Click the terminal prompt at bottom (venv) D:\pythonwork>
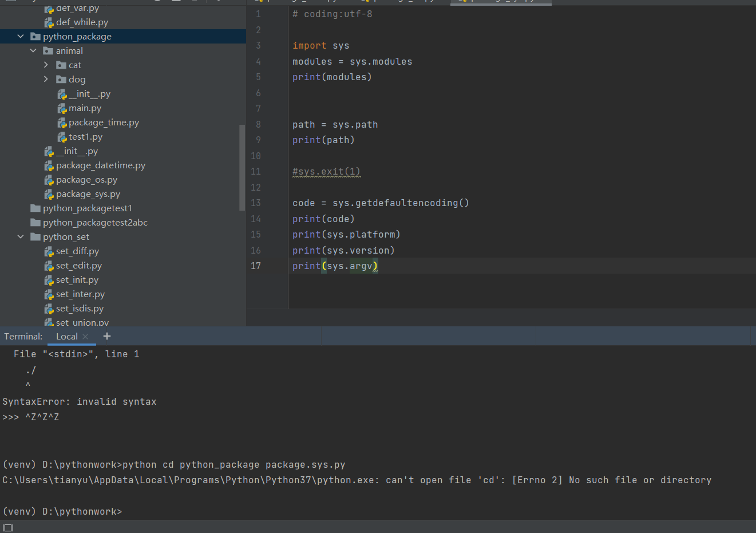Screen dimensions: 756x533 [x=62, y=511]
